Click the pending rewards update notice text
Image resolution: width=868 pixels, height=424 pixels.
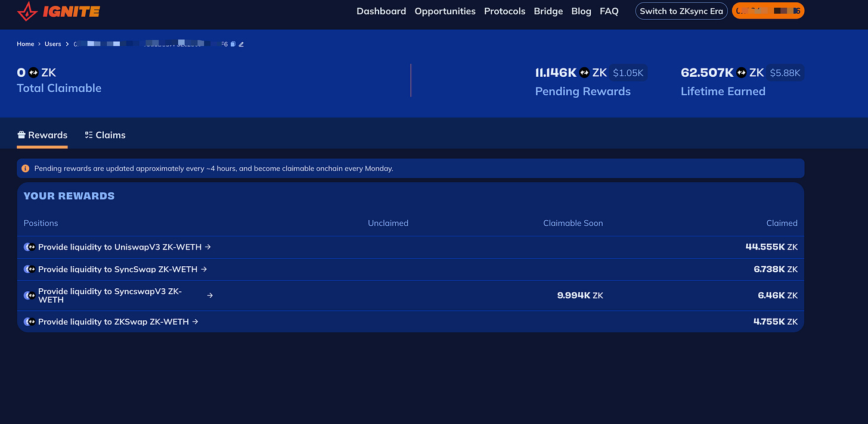tap(213, 169)
